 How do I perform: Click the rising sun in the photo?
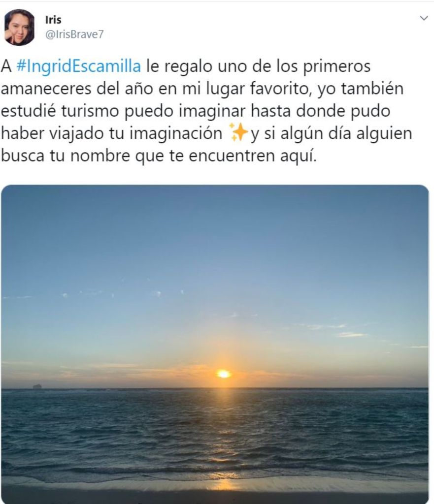tap(223, 374)
